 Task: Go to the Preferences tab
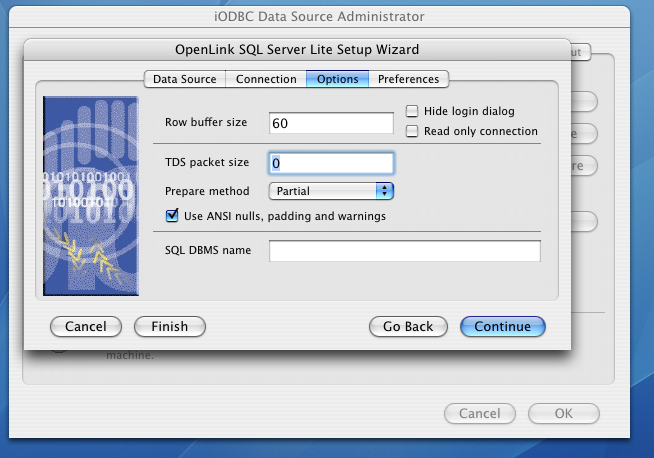click(x=408, y=79)
